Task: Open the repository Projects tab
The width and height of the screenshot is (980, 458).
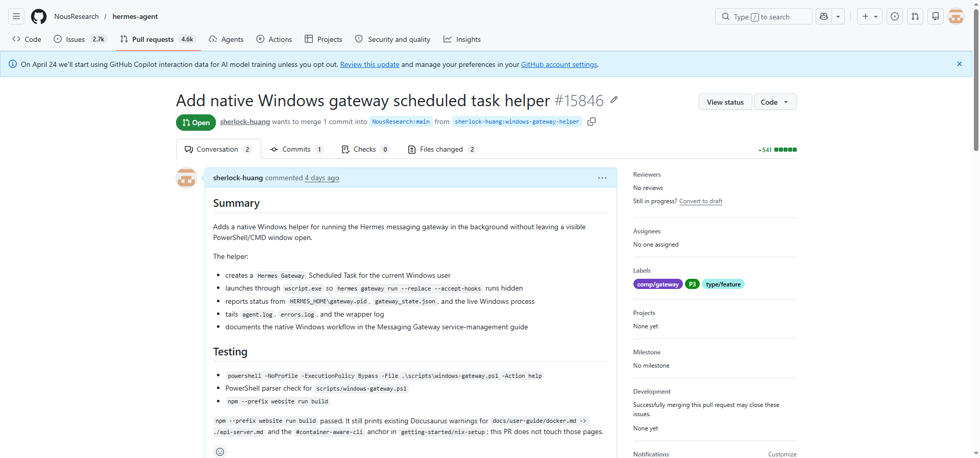Action: click(324, 39)
